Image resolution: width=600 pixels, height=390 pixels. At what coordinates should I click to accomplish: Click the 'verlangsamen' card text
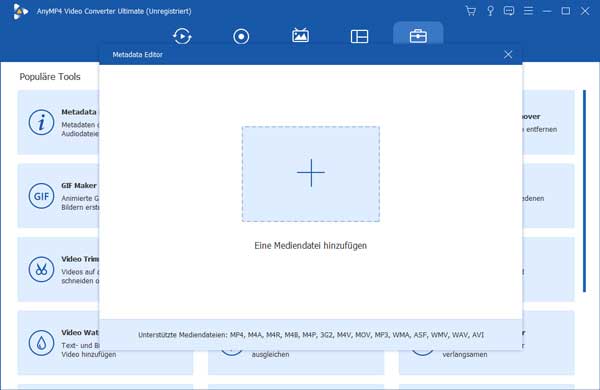(465, 354)
